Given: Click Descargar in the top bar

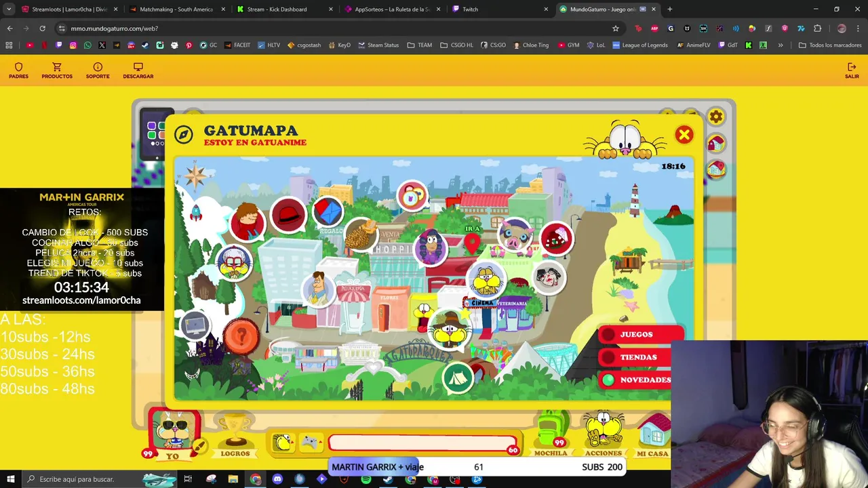Looking at the screenshot, I should tap(138, 70).
